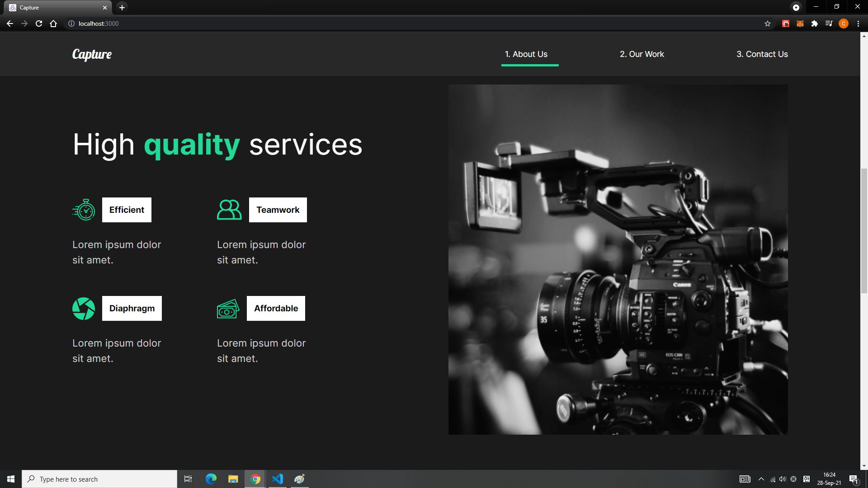Select the '2. Our Work' nav item
This screenshot has width=868, height=488.
click(642, 54)
